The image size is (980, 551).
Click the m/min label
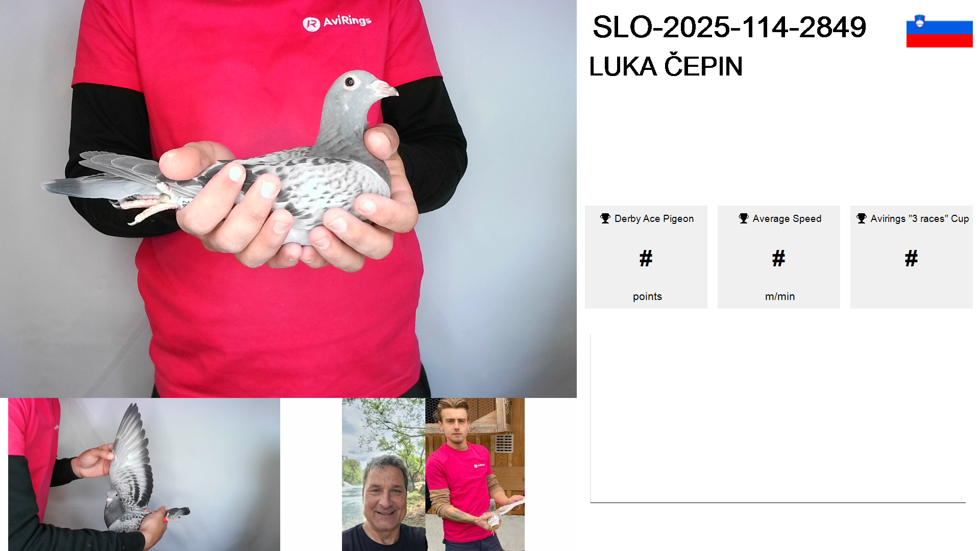[780, 296]
